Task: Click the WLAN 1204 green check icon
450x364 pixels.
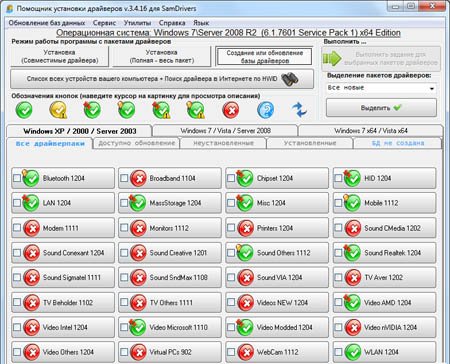Action: point(353,352)
